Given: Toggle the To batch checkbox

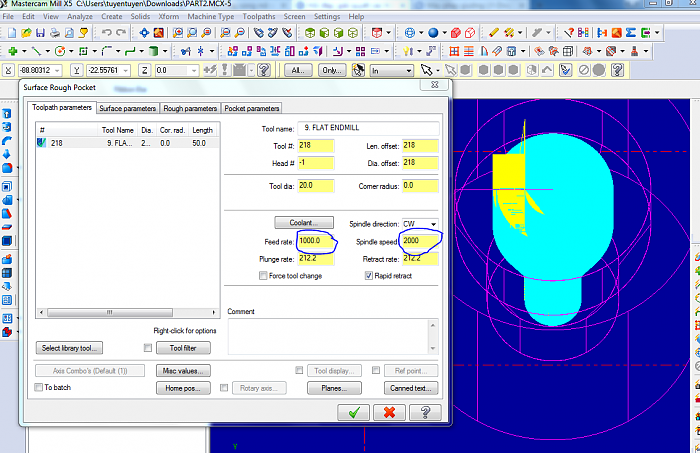Looking at the screenshot, I should [39, 387].
